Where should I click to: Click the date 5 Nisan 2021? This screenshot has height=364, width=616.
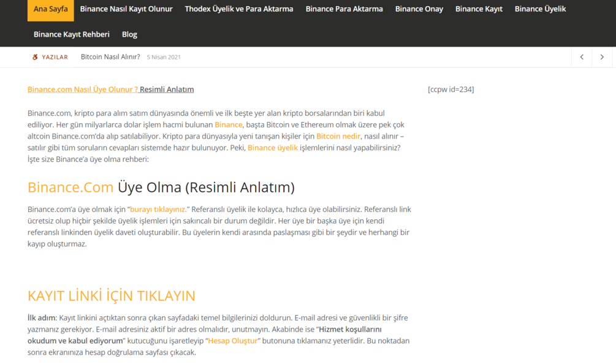[164, 58]
